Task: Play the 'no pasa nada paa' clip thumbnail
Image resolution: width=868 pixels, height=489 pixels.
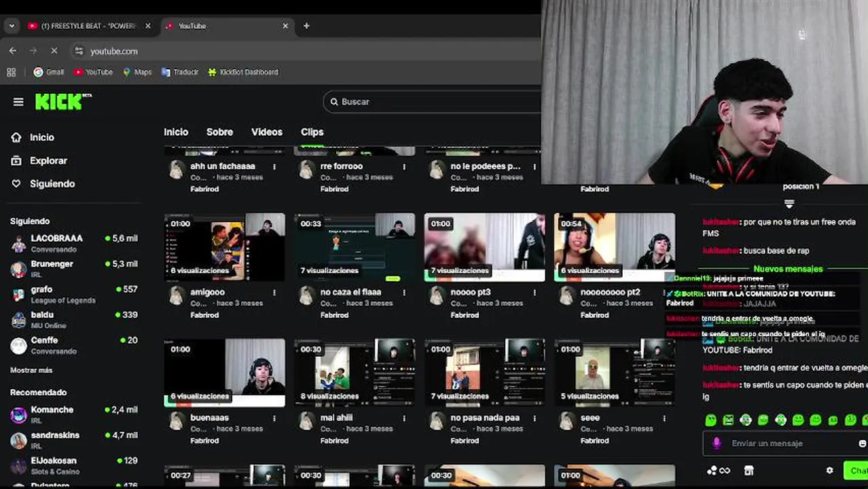Action: pyautogui.click(x=485, y=373)
